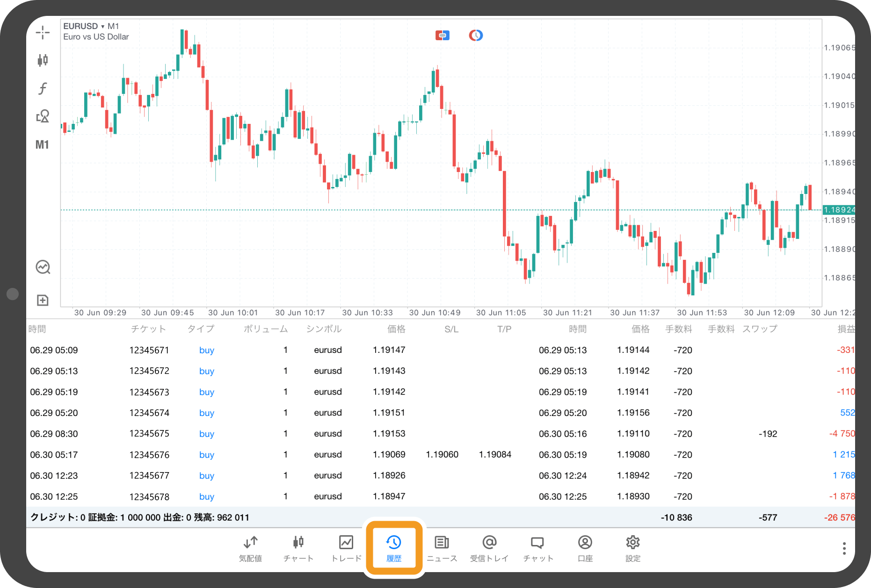Sort by the タイプ column header
This screenshot has height=588, width=871.
pos(201,329)
